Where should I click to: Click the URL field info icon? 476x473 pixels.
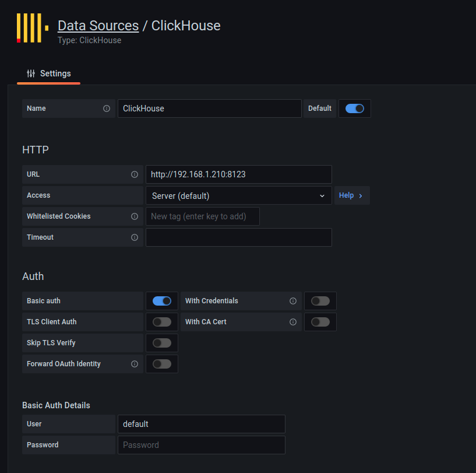pos(134,174)
